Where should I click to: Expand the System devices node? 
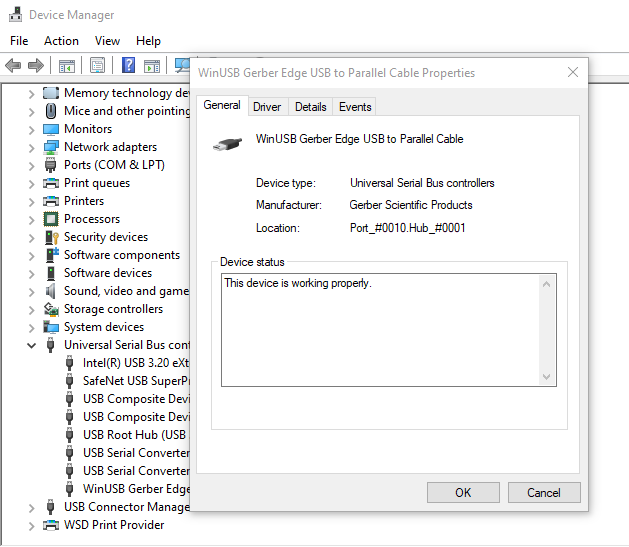click(31, 328)
